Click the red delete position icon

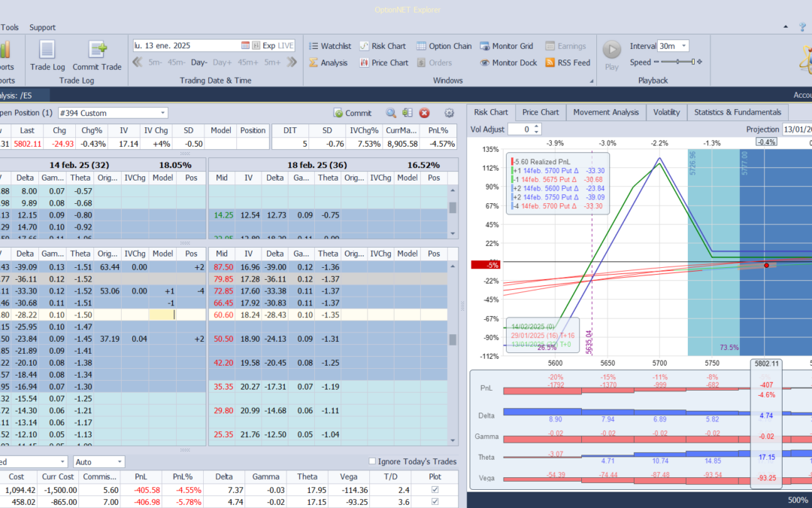[x=424, y=113]
